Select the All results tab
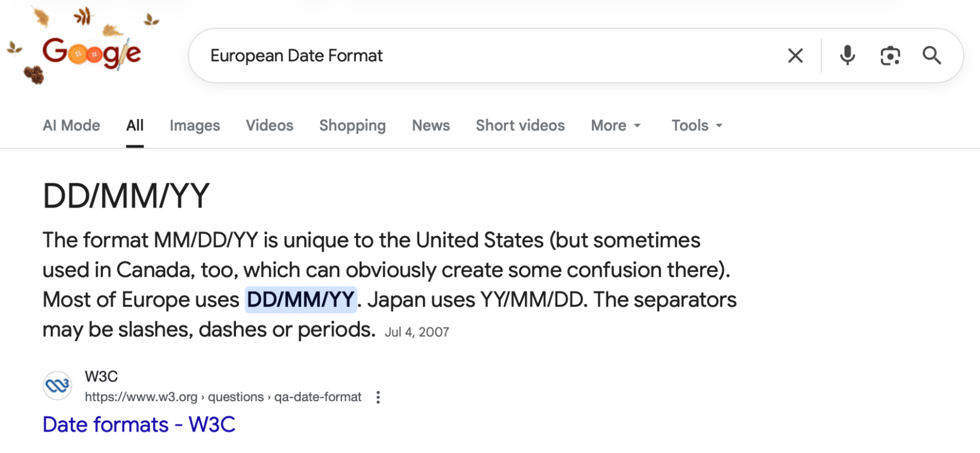Image resolution: width=980 pixels, height=453 pixels. 135,126
